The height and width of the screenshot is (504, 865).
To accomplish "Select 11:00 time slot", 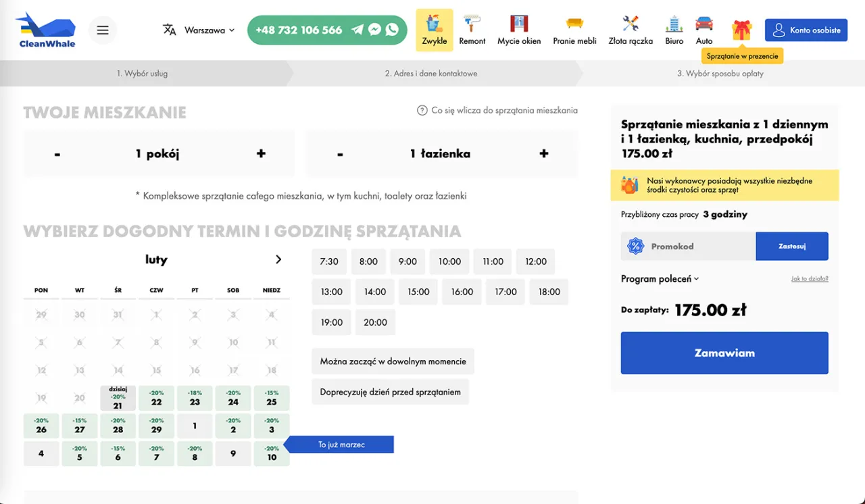I will pyautogui.click(x=493, y=261).
